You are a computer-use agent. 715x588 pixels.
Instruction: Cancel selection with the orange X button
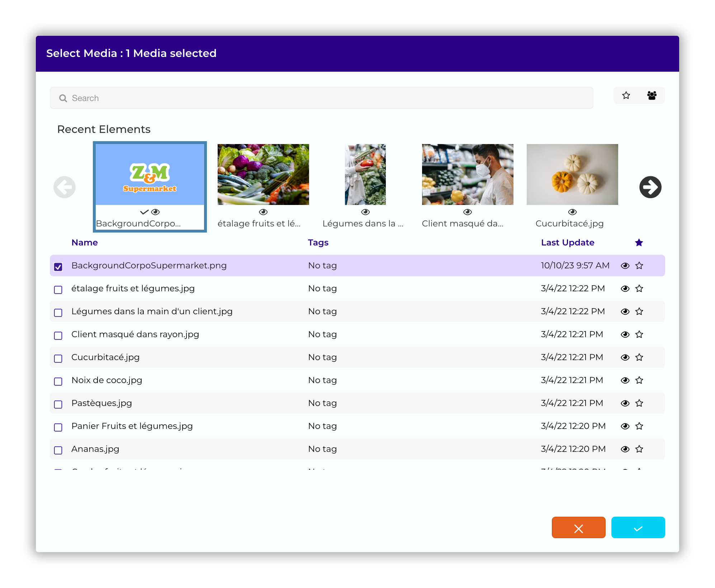point(578,527)
